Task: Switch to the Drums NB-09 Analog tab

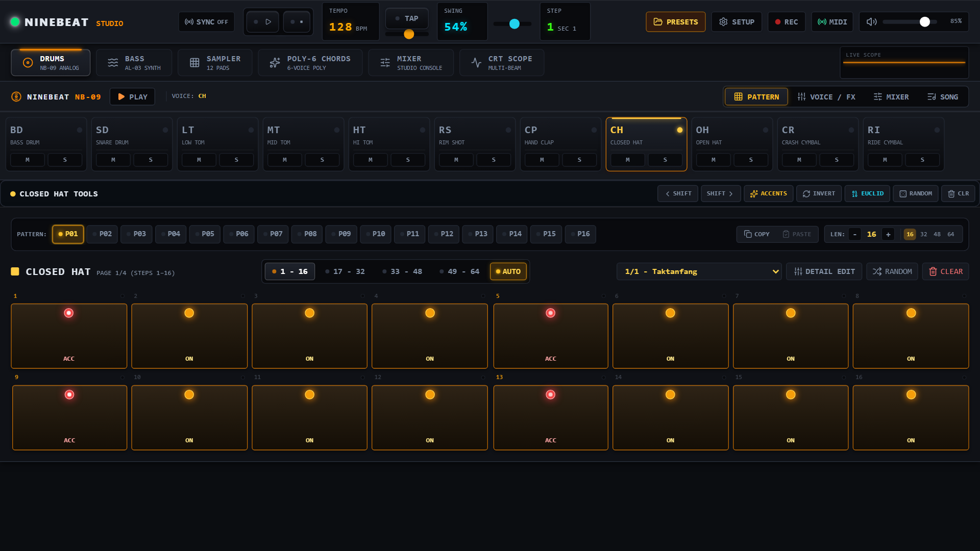Action: click(x=51, y=63)
